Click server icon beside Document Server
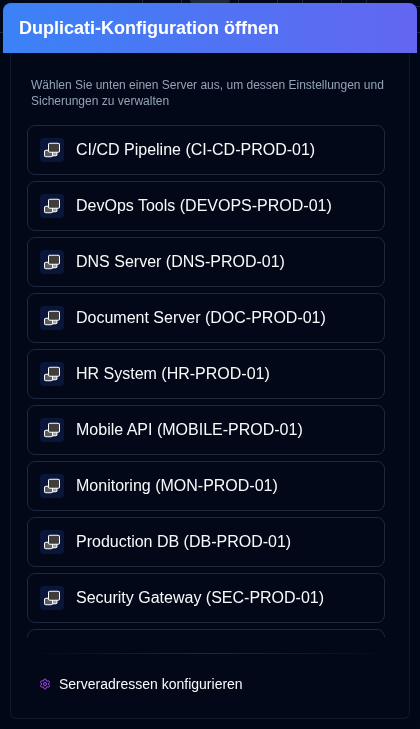 click(x=52, y=318)
